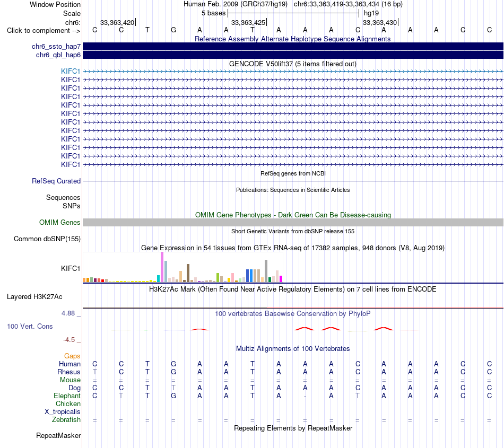
Task: Click the RefSeq Curated label
Action: point(56,181)
